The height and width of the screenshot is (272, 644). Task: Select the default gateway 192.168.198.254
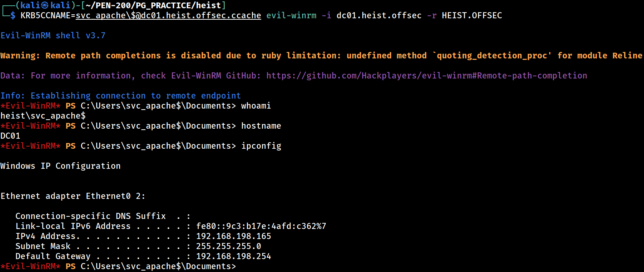tap(234, 256)
